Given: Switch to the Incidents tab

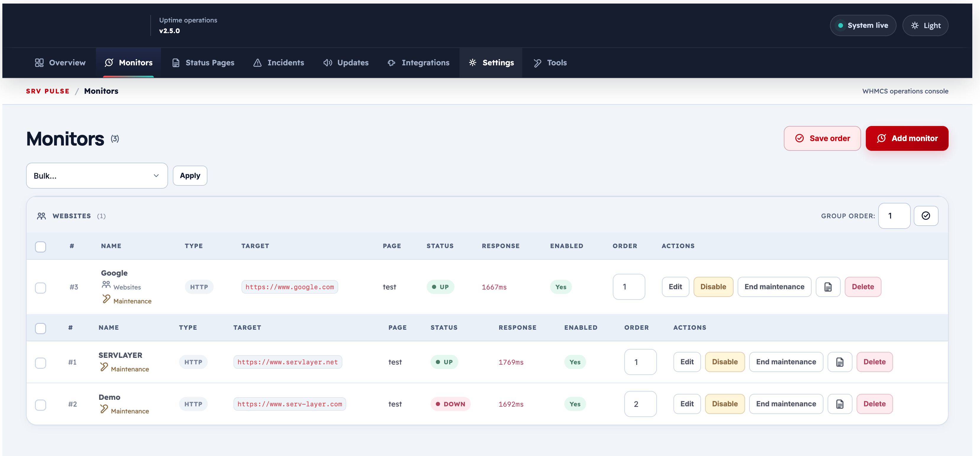Looking at the screenshot, I should (x=278, y=63).
